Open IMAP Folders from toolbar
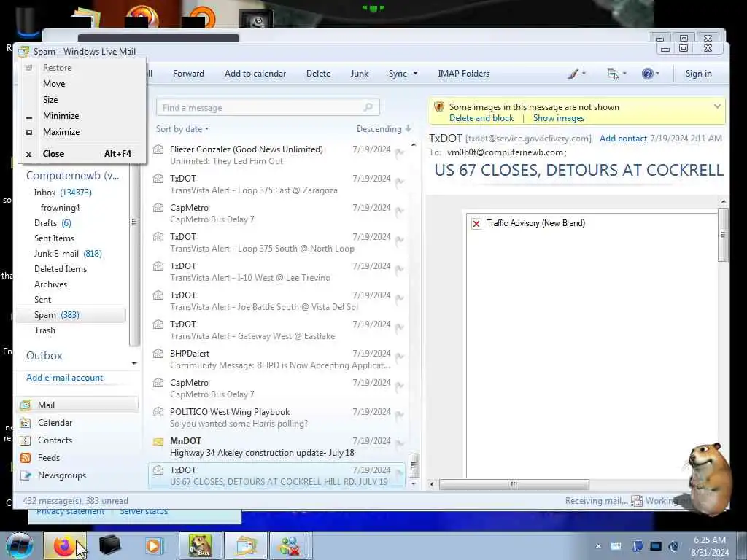 [x=463, y=74]
